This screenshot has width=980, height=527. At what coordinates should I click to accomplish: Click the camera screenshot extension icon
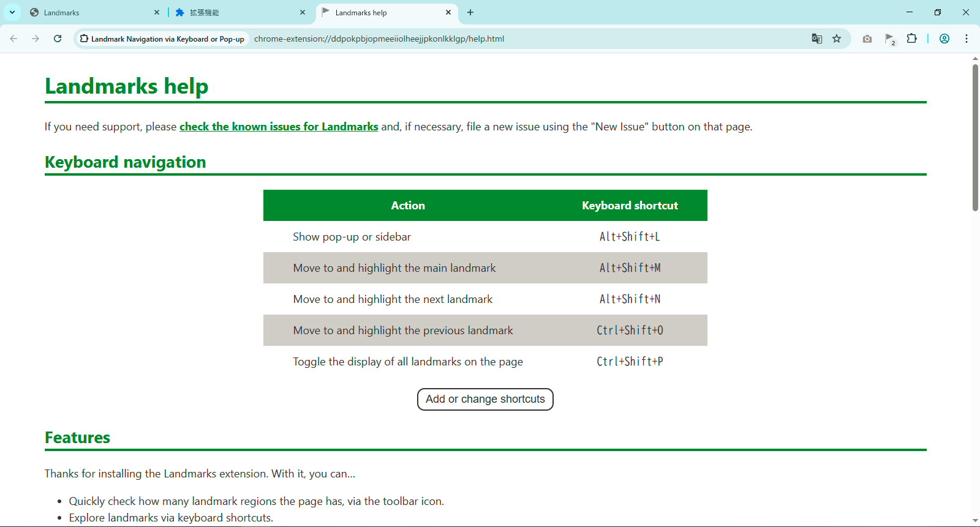click(x=867, y=39)
